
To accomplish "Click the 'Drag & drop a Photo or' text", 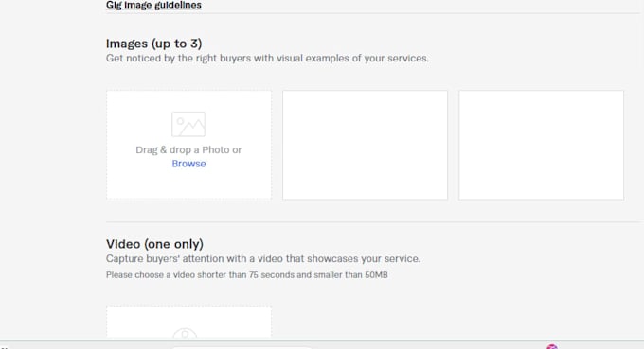I will (188, 149).
